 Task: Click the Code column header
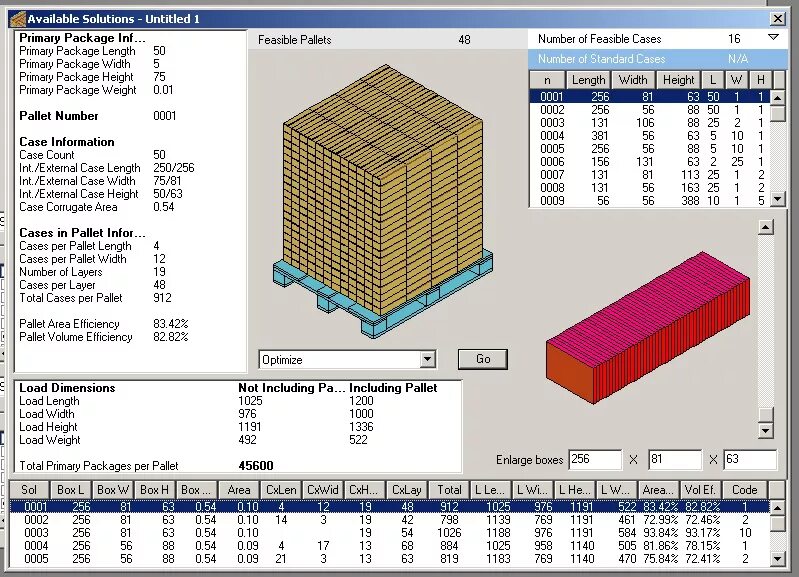tap(744, 490)
